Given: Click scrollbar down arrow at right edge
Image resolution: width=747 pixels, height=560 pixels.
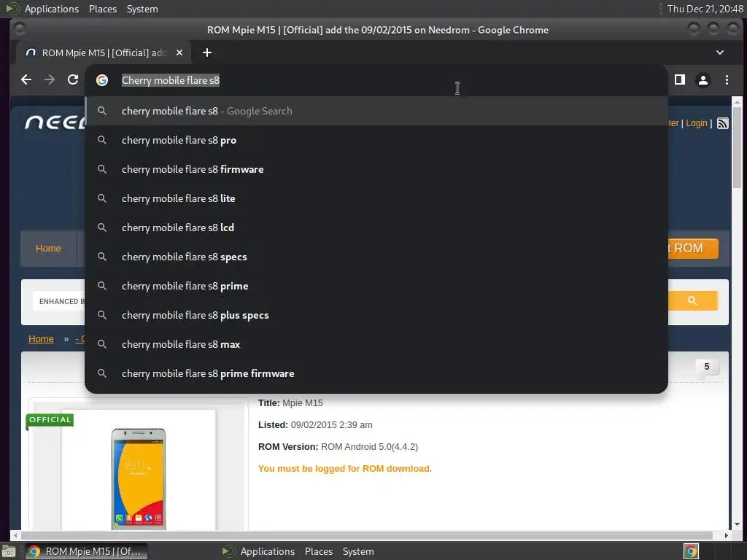Looking at the screenshot, I should (737, 524).
